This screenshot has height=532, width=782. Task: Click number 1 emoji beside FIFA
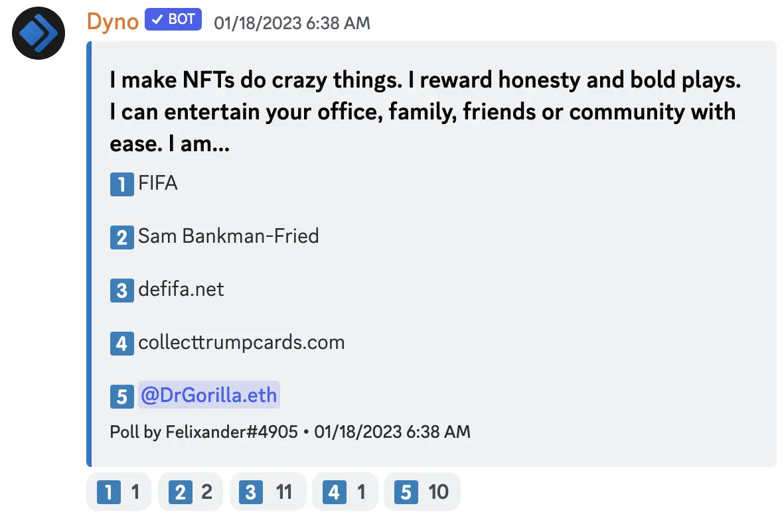click(x=122, y=184)
